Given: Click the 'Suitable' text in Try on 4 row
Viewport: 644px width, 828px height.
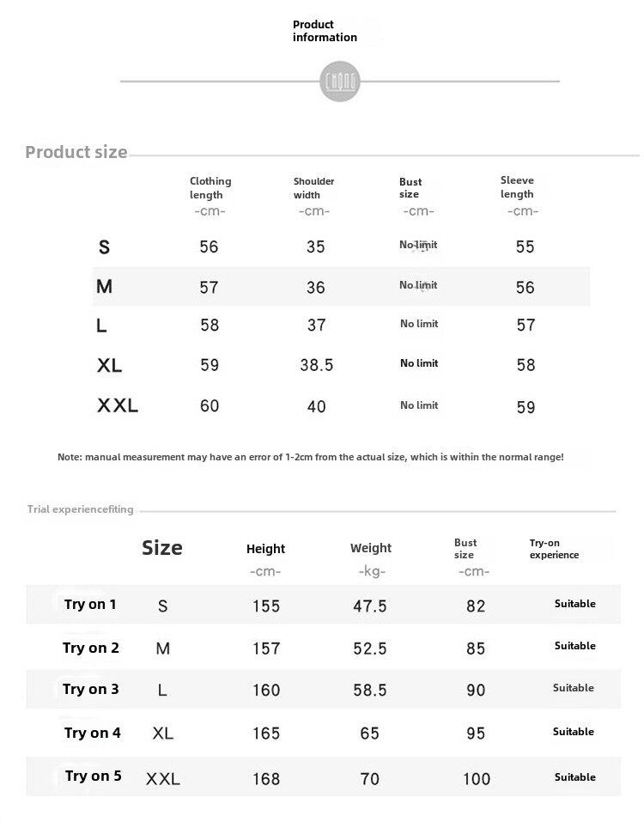Looking at the screenshot, I should (574, 732).
